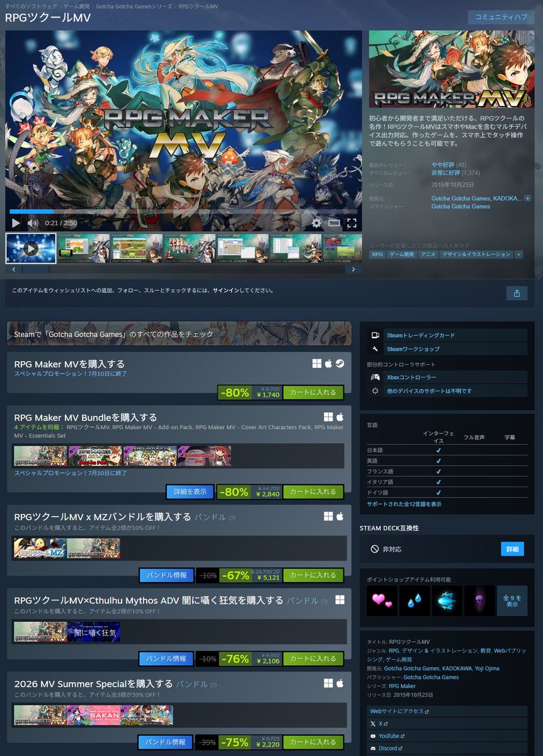
Task: Click 闇に囁く狂気 bundle item image
Action: (94, 632)
